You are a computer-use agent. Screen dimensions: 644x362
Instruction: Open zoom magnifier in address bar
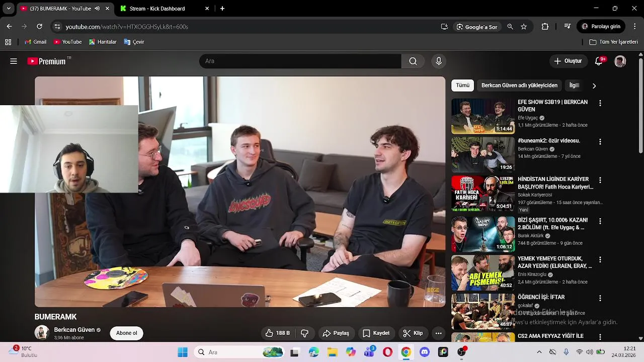click(x=510, y=27)
